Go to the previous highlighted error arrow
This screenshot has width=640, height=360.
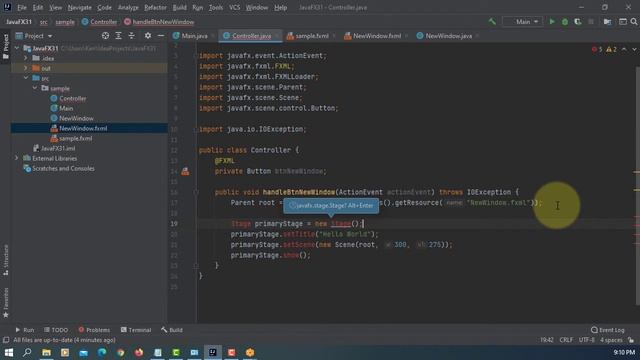pos(624,49)
